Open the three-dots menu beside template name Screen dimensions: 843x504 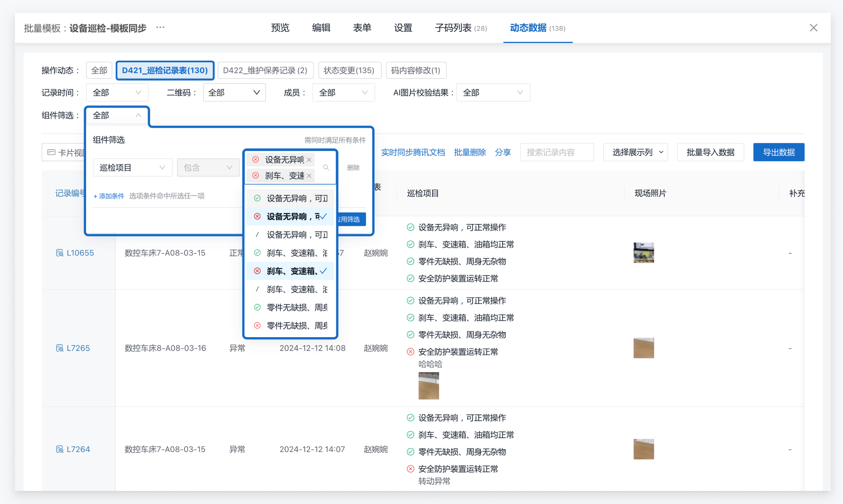(160, 28)
